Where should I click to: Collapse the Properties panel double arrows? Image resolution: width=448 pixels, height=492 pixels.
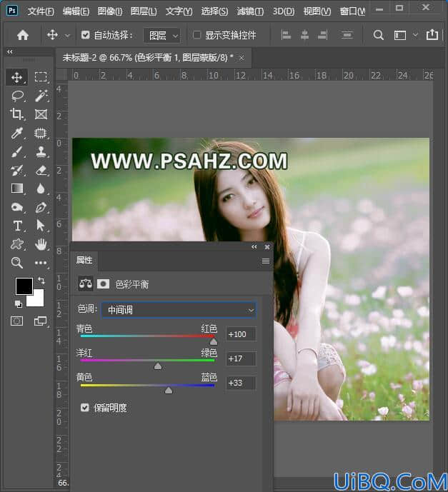pos(254,247)
